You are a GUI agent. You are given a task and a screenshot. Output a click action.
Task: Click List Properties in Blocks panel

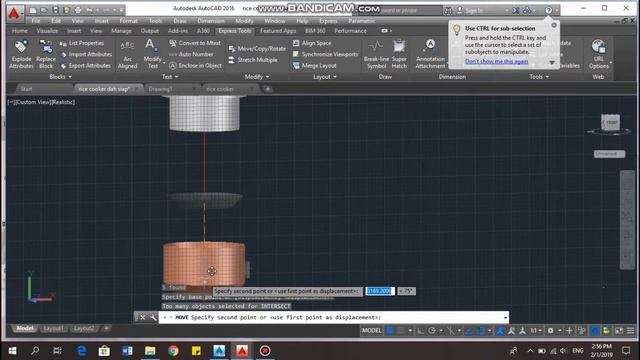pyautogui.click(x=82, y=43)
